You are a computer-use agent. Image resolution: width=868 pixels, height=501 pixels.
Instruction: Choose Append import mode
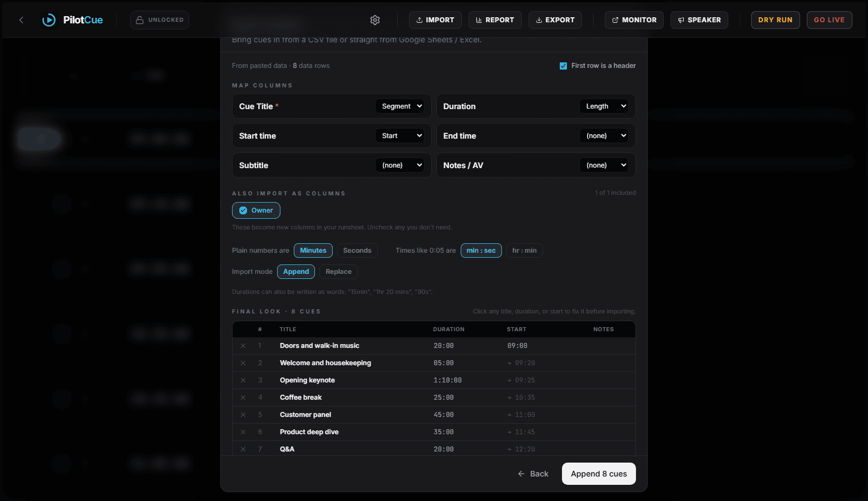pos(296,272)
